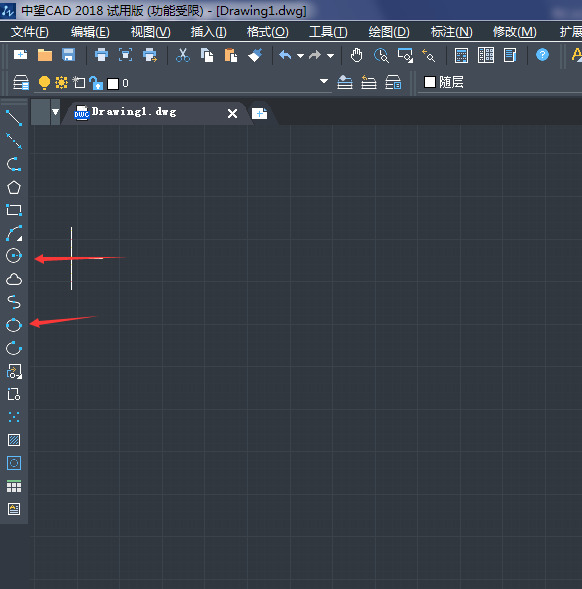The image size is (582, 589).
Task: Open the 绘图(D) menu
Action: [389, 32]
